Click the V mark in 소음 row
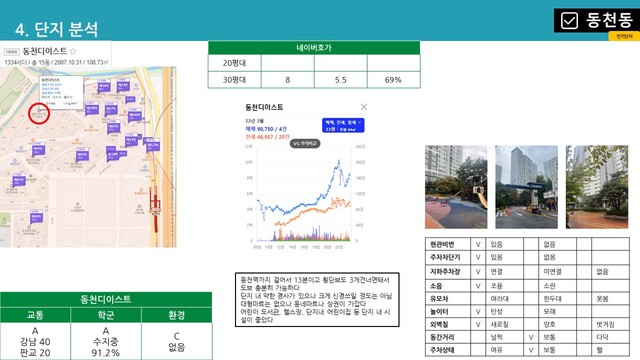This screenshot has height=360, width=640. tap(478, 286)
